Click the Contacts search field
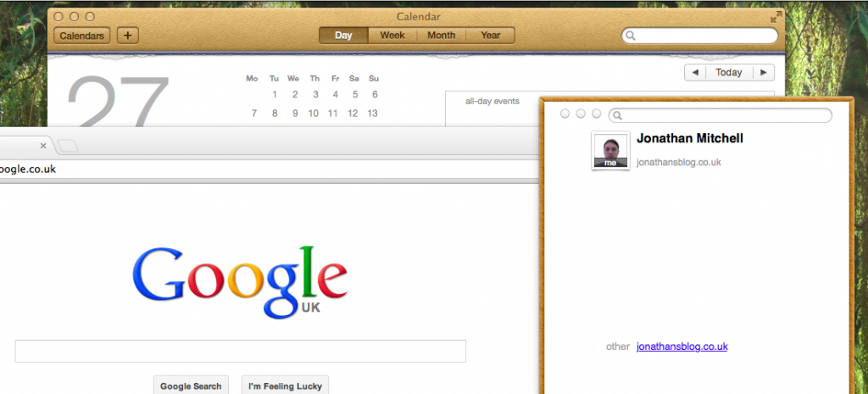 click(x=721, y=115)
